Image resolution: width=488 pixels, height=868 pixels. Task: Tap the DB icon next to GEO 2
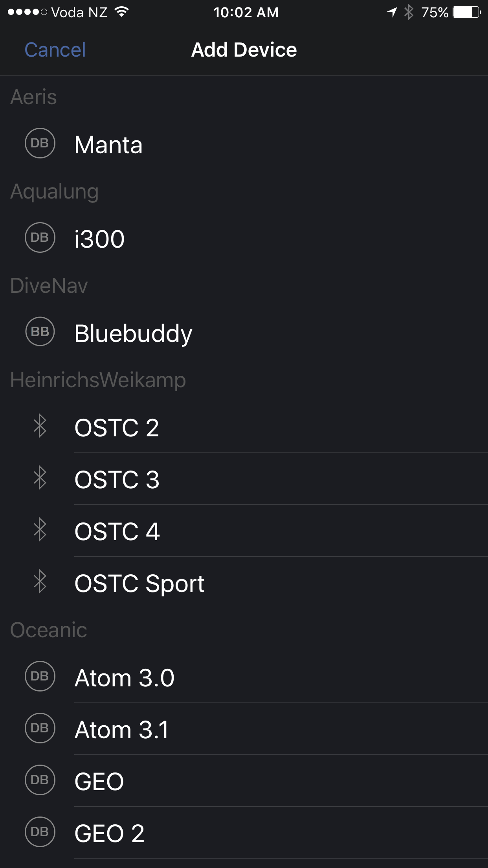pos(40,832)
